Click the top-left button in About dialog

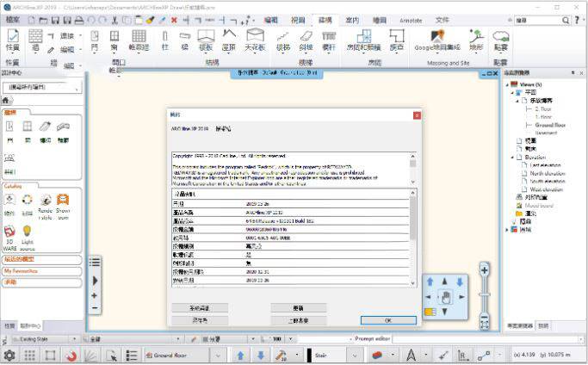pos(200,308)
